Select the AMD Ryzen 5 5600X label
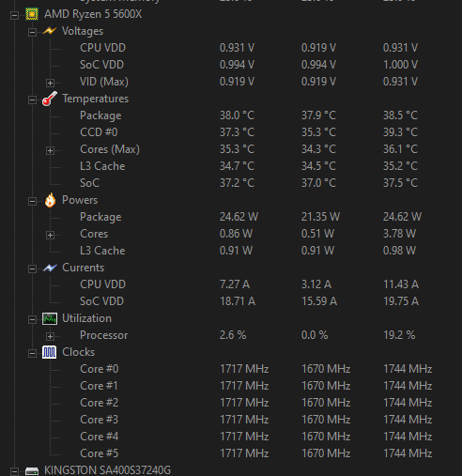462x476 pixels. [x=93, y=14]
